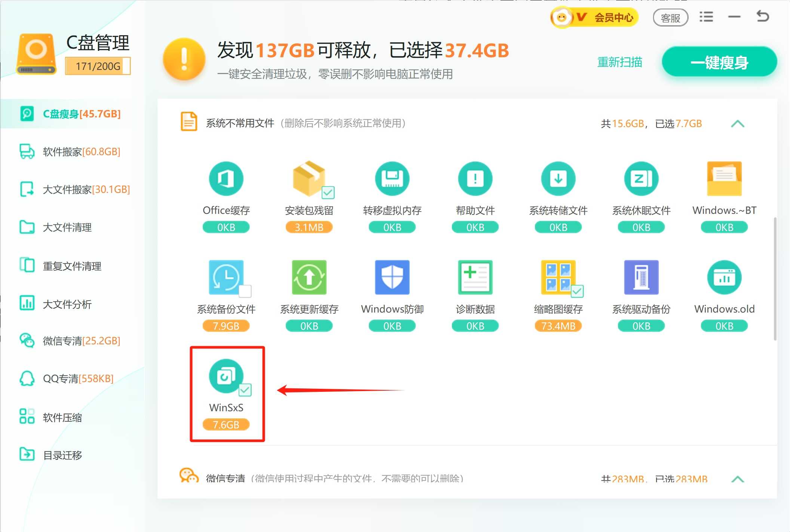Collapse the 微信专清 section chevron
Image resolution: width=790 pixels, height=532 pixels.
738,479
